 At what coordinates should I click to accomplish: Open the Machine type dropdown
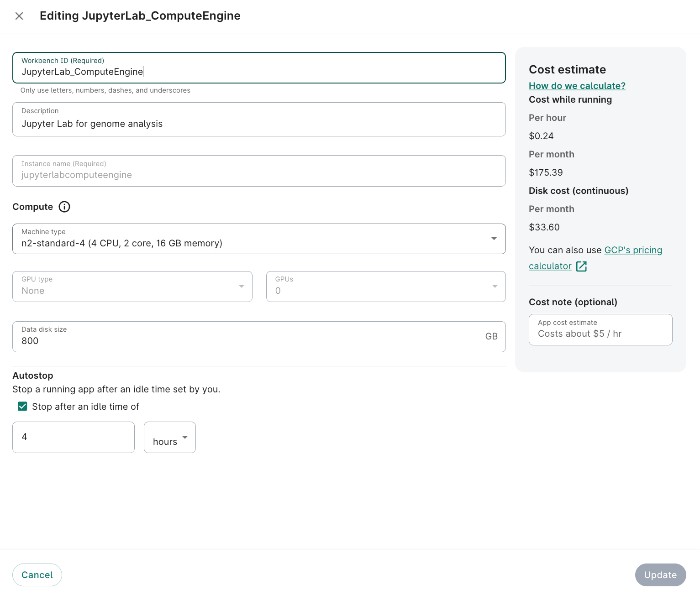(259, 239)
